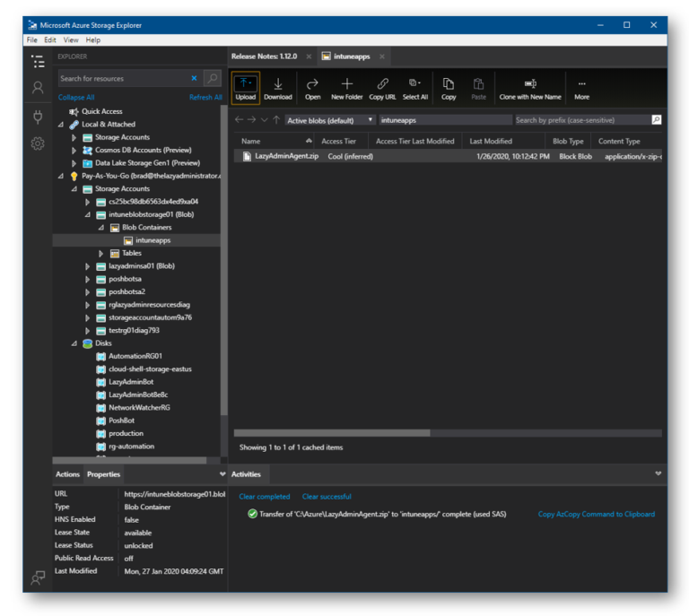
Task: Click the Explorer tree vertical scrollbar
Action: pyautogui.click(x=223, y=260)
